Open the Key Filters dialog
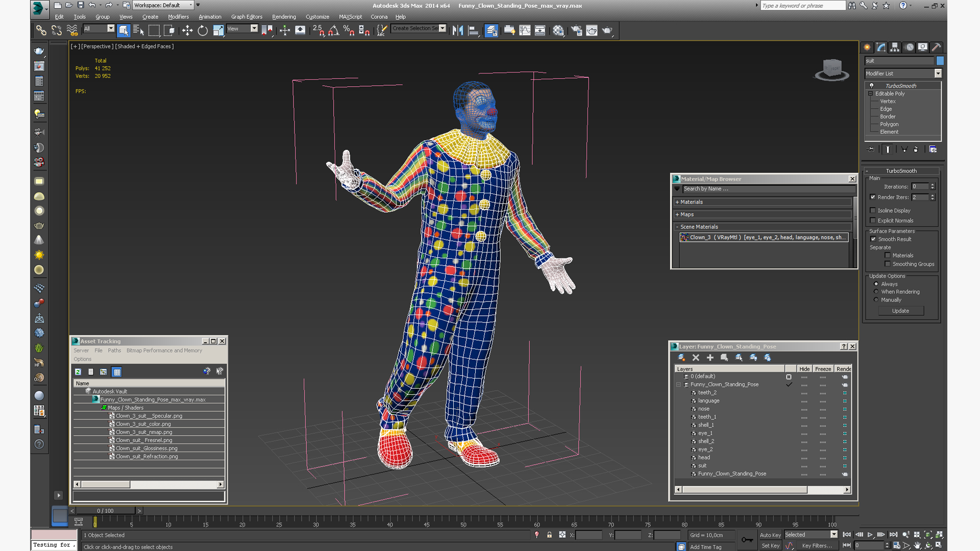Viewport: 980px width, 551px height. (x=817, y=545)
